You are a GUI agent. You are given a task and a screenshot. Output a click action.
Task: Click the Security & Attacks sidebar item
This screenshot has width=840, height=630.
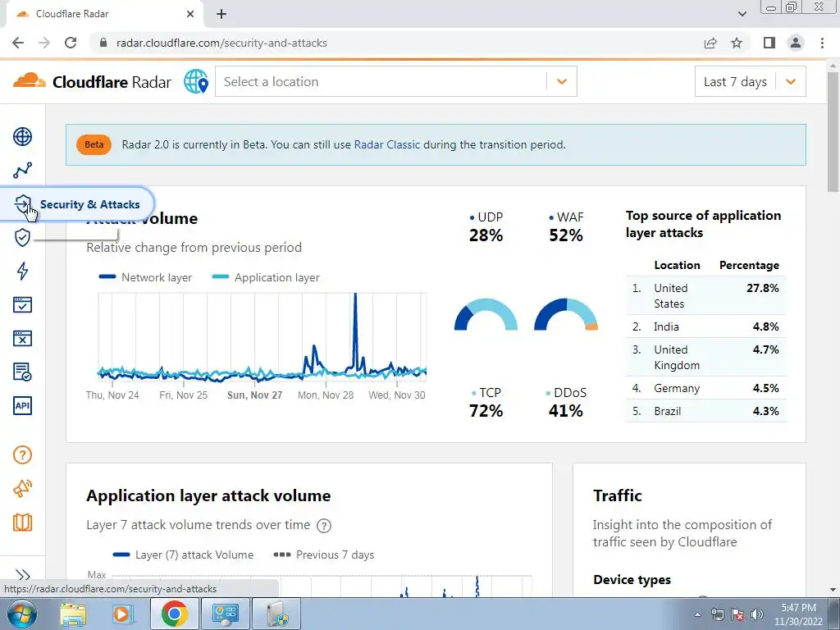77,204
